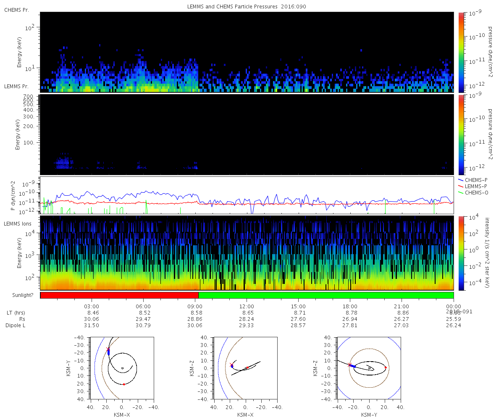Click the 12:00 time axis label
The image size is (504, 420).
(x=247, y=307)
